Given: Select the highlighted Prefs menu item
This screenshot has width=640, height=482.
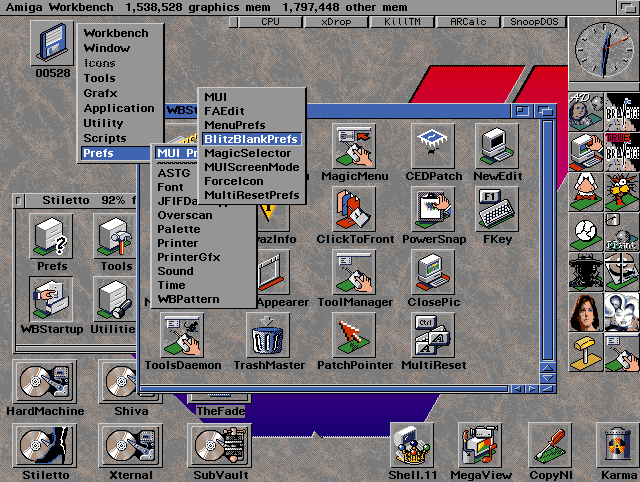Looking at the screenshot, I should click(x=116, y=153).
